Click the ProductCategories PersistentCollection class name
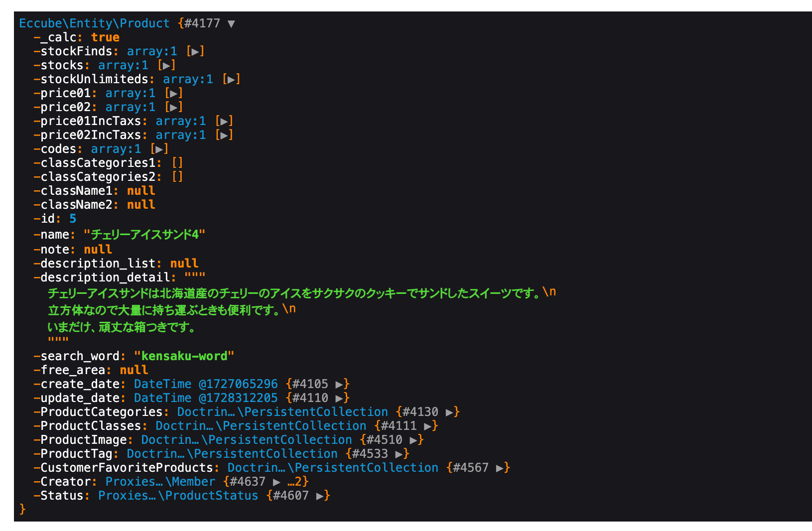 click(282, 412)
